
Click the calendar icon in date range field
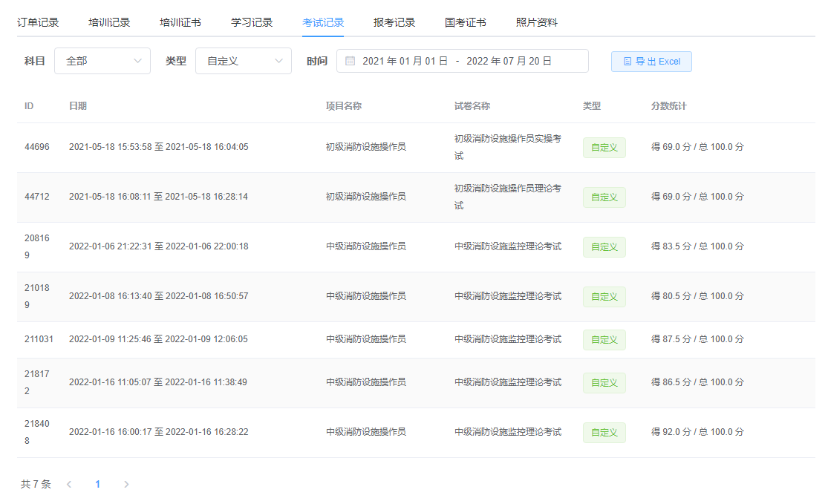350,62
